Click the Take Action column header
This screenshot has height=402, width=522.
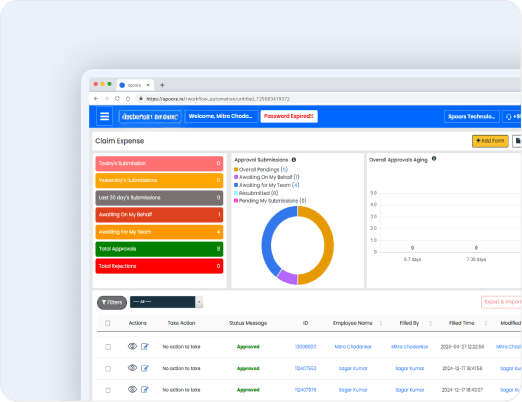pyautogui.click(x=181, y=323)
